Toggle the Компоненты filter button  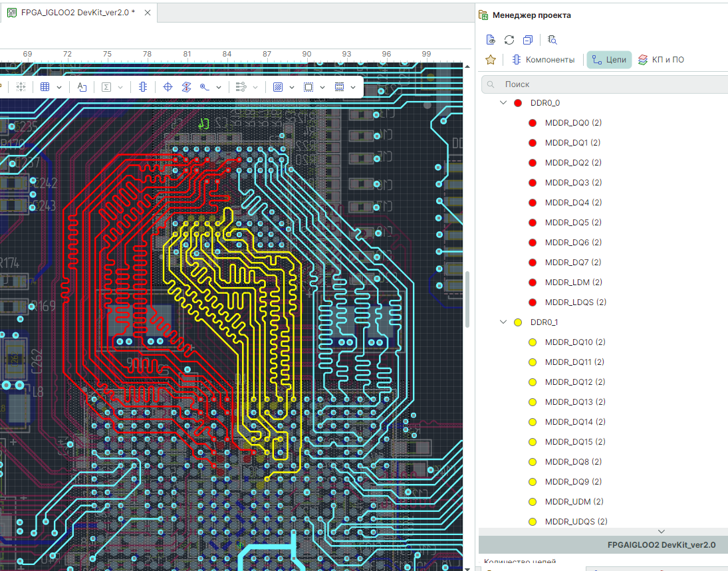point(543,60)
